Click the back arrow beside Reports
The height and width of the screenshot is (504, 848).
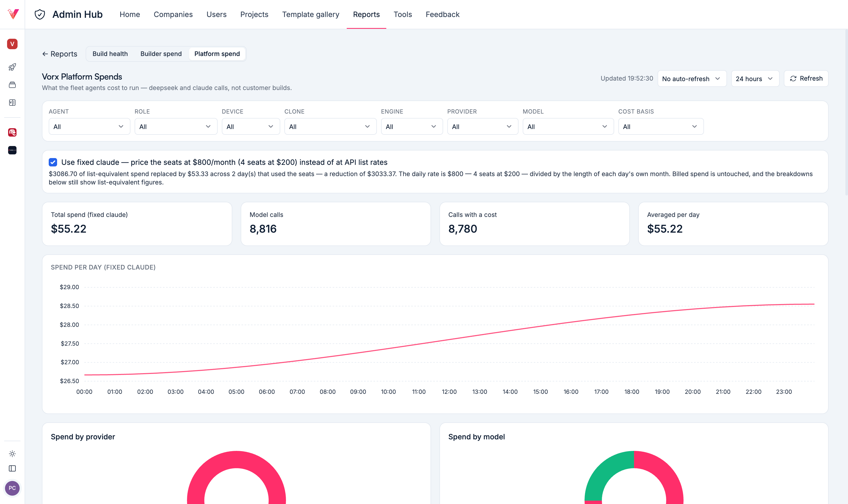point(45,54)
